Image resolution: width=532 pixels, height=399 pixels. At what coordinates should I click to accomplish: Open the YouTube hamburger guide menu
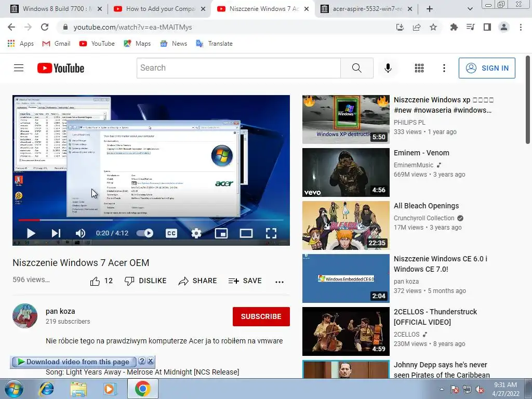click(x=19, y=68)
